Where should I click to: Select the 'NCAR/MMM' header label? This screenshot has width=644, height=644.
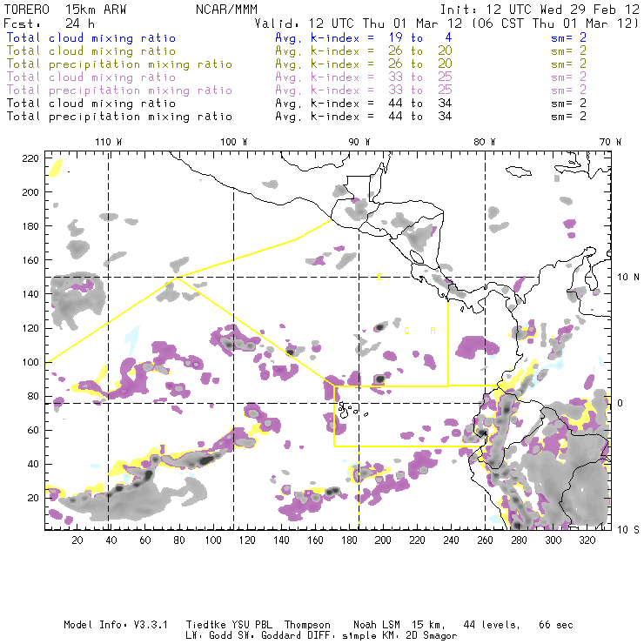(x=226, y=10)
